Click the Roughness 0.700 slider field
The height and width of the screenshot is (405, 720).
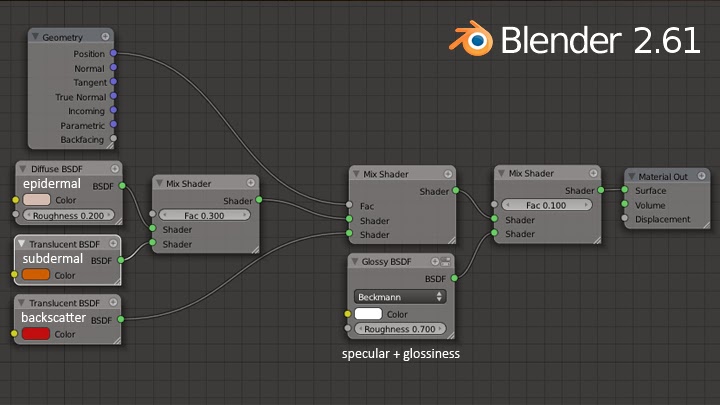(400, 329)
